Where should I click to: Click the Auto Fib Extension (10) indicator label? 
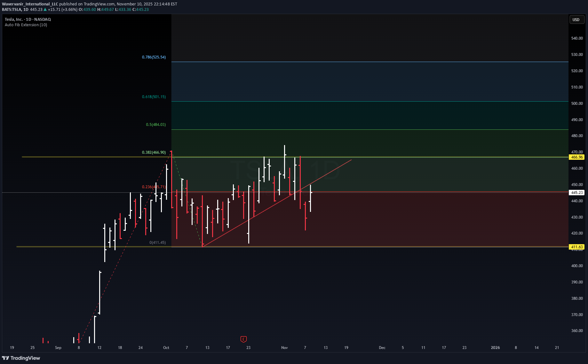point(26,25)
